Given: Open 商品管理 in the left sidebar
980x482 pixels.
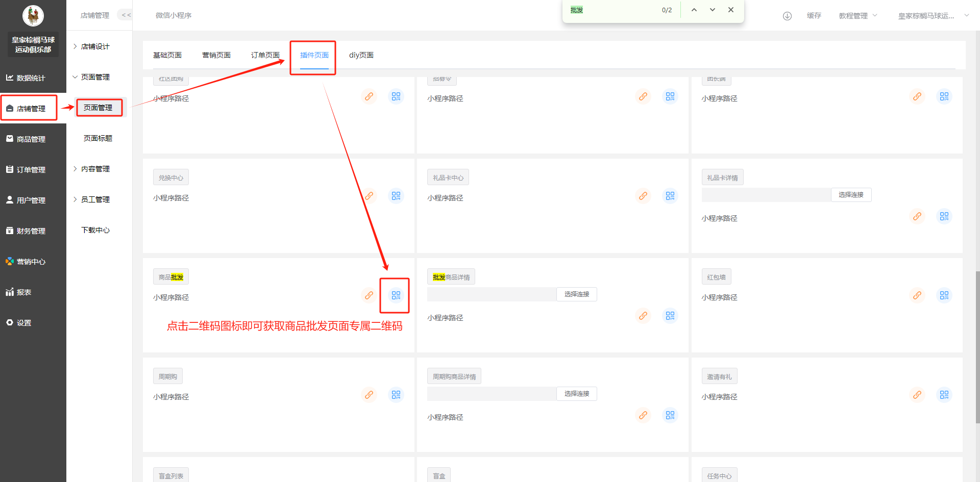Looking at the screenshot, I should click(31, 139).
